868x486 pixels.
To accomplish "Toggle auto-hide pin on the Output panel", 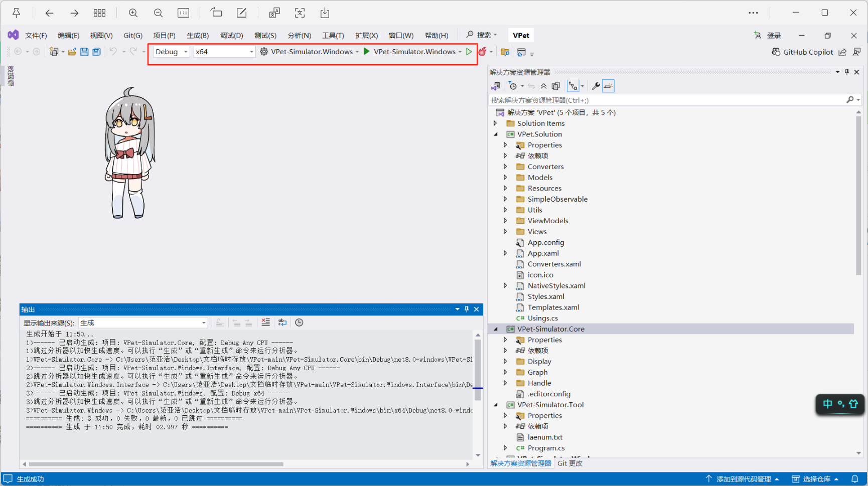I will click(x=467, y=309).
